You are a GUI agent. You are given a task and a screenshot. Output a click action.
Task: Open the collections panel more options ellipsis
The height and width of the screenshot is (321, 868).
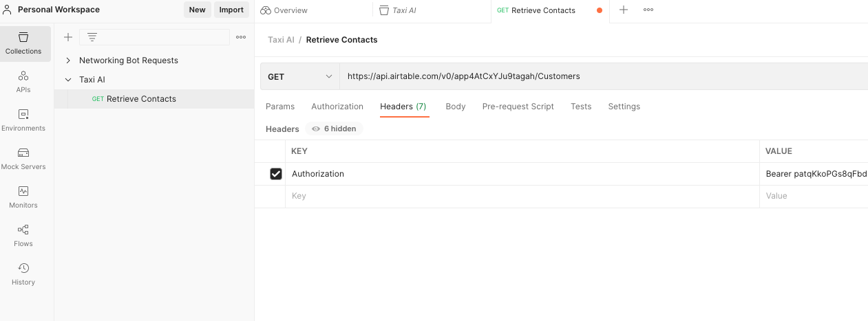pyautogui.click(x=241, y=37)
